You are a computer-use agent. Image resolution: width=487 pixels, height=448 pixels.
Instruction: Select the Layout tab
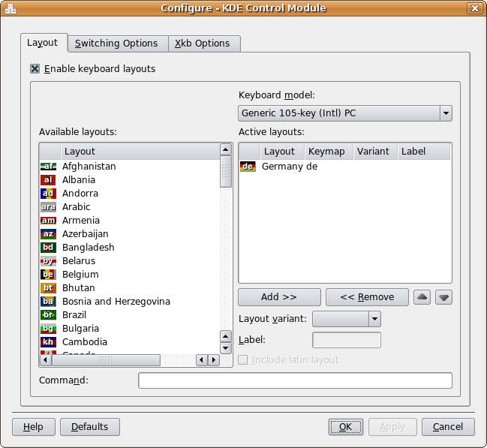[44, 43]
